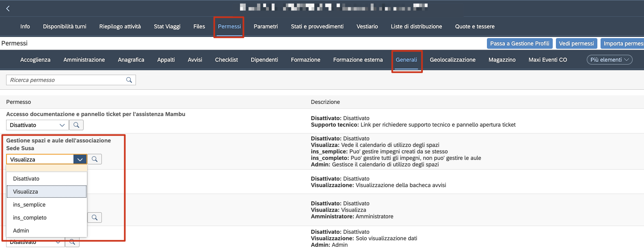This screenshot has width=644, height=250.
Task: Choose Admin in the open dropdown list
Action: pyautogui.click(x=47, y=231)
